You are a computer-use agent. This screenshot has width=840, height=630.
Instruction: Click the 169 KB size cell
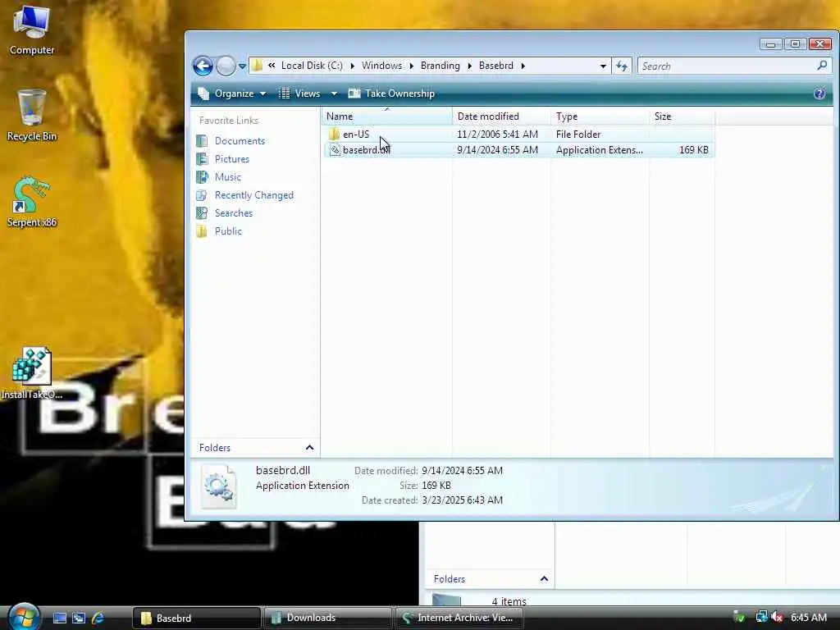694,150
